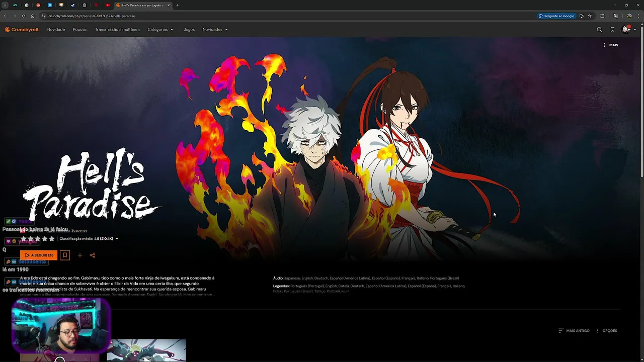The height and width of the screenshot is (362, 644).
Task: Open the Chrome profile avatar
Action: 629,16
